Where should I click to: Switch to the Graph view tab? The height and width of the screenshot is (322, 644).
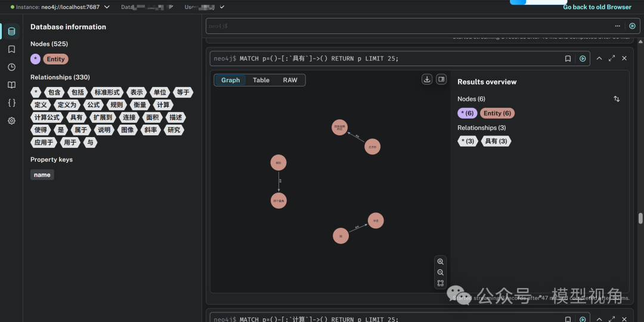coord(230,80)
